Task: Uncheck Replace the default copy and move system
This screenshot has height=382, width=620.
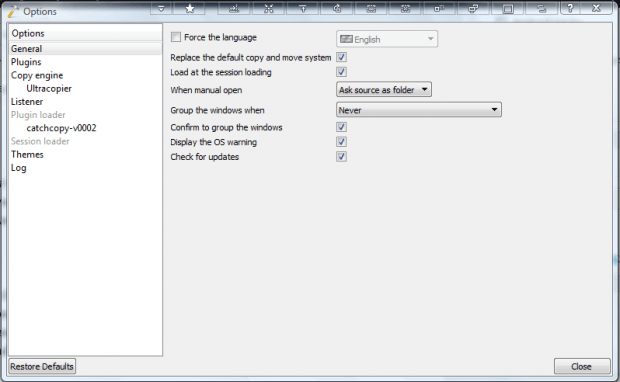Action: click(341, 57)
